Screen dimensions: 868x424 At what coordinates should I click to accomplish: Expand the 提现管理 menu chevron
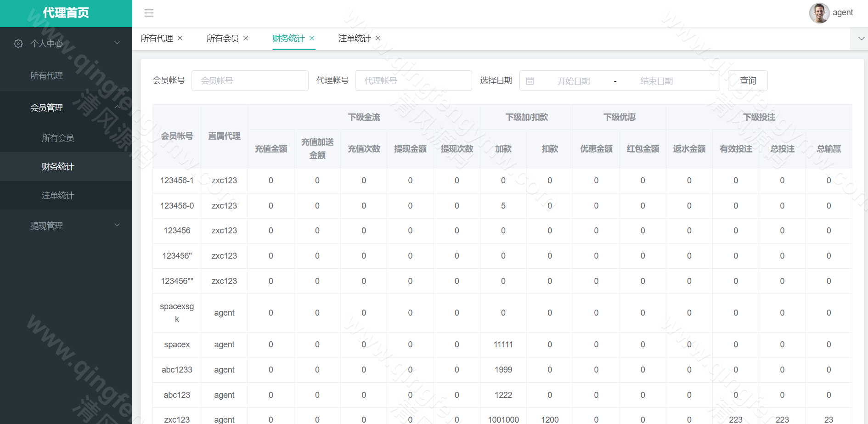117,225
